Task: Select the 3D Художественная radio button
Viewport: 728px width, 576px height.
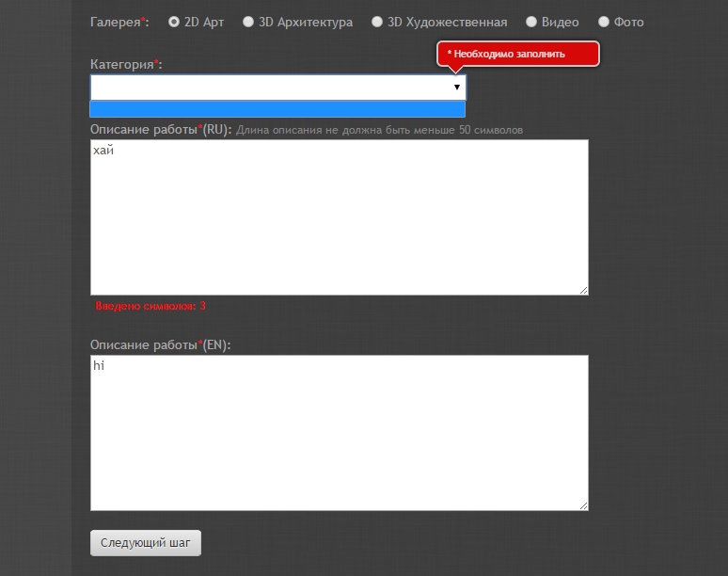Action: point(377,22)
